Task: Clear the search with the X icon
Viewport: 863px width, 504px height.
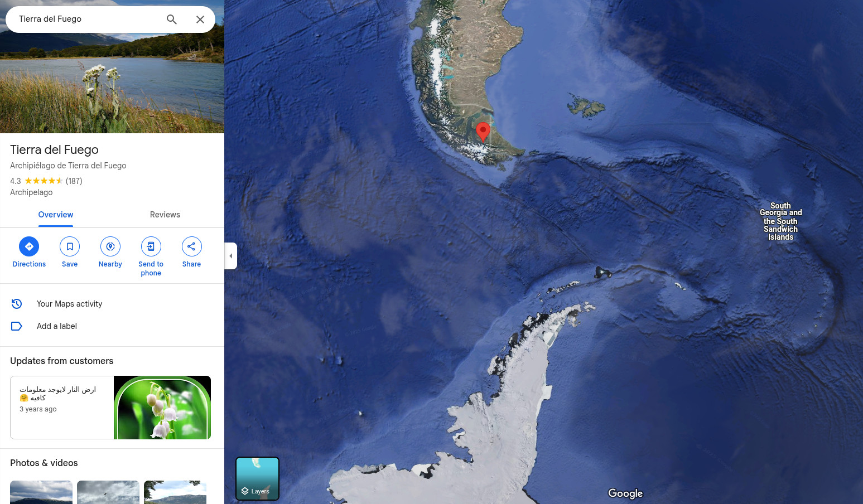Action: click(200, 20)
